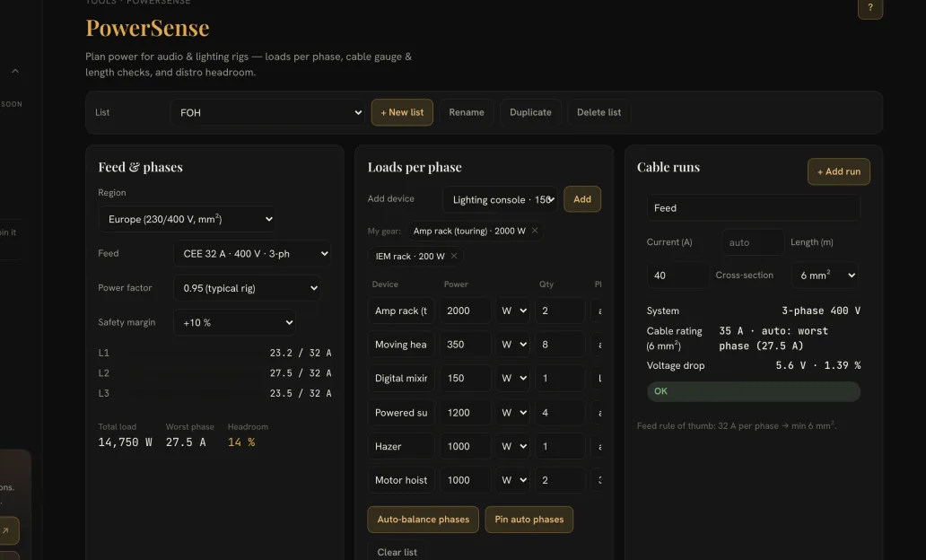Edit the Powered sub power value 1200

pyautogui.click(x=466, y=412)
